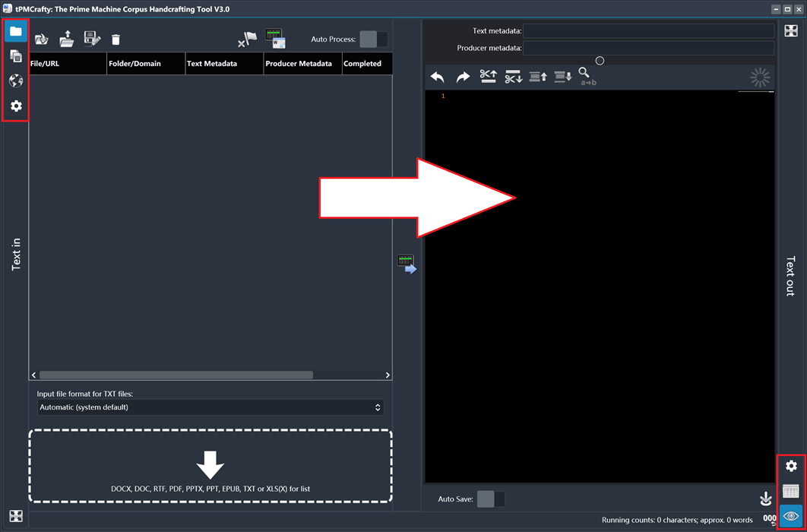
Task: Click the trash can delete icon
Action: click(x=116, y=39)
